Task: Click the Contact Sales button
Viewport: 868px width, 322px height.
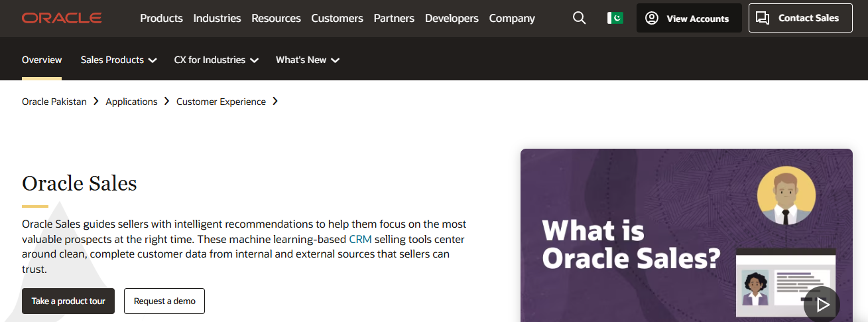Action: [800, 18]
